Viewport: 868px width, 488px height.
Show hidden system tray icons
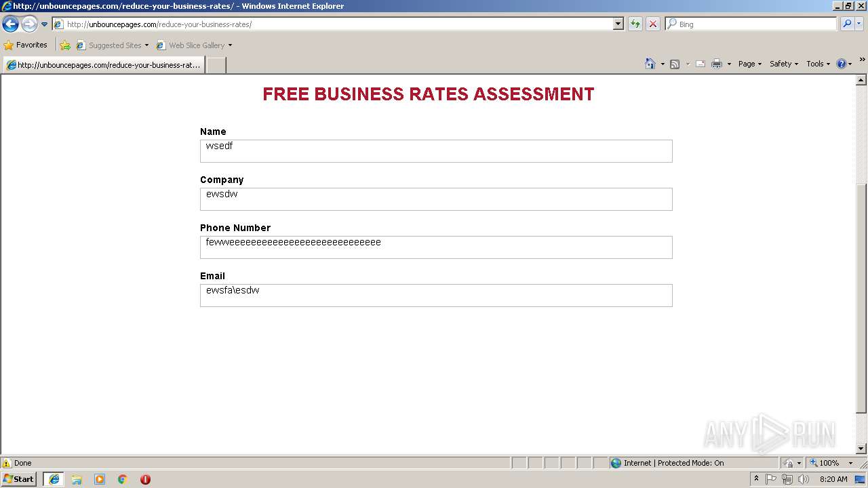pyautogui.click(x=756, y=479)
